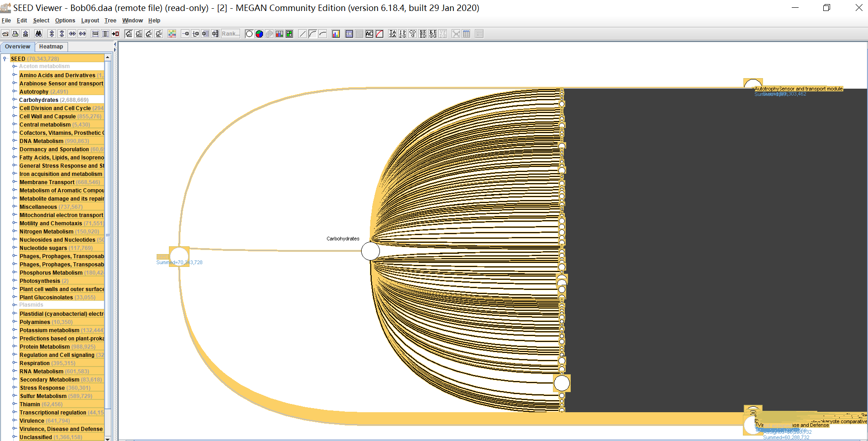The width and height of the screenshot is (868, 441).
Task: Collapse the SEED root tree node
Action: click(5, 58)
